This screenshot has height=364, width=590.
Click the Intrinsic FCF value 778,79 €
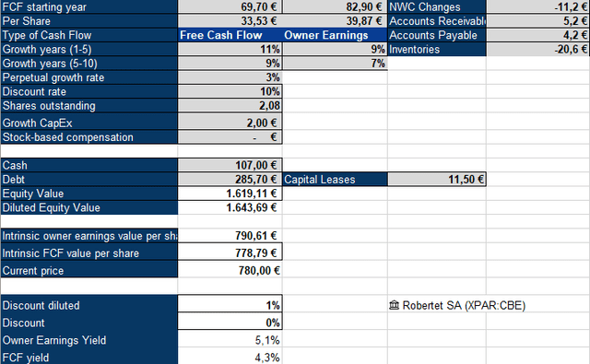coord(230,252)
